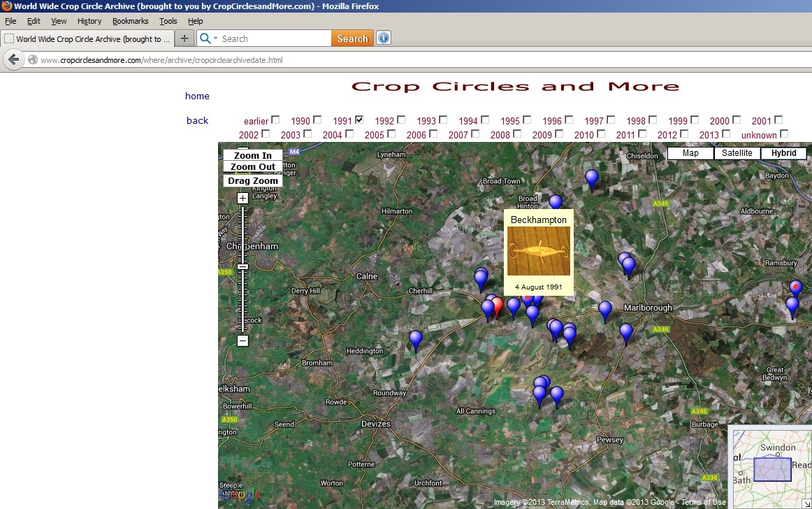Click the blue marker west of Marlborough

click(x=605, y=310)
